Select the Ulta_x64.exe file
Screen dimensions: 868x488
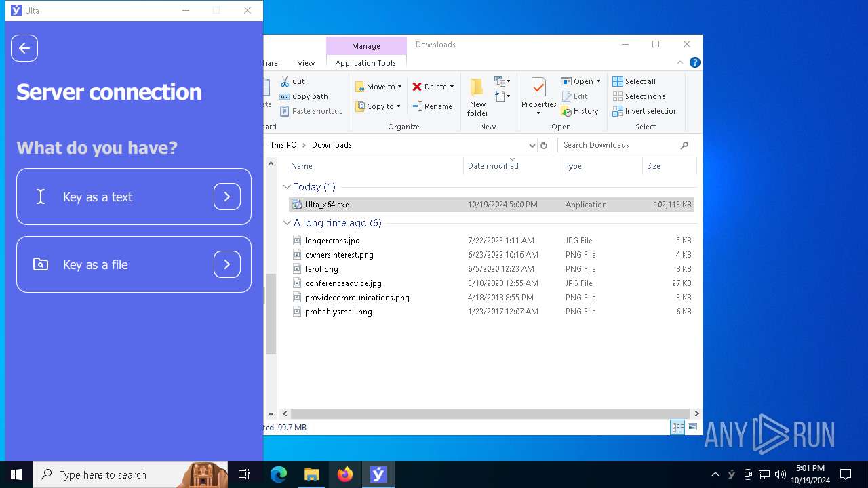pyautogui.click(x=492, y=205)
